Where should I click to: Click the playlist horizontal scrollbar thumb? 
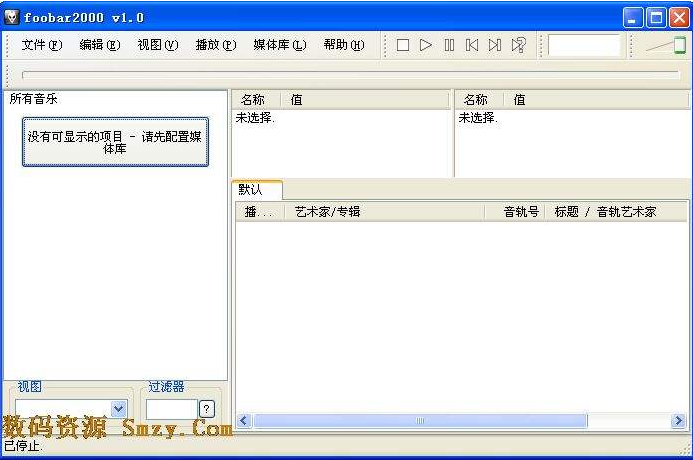point(420,420)
